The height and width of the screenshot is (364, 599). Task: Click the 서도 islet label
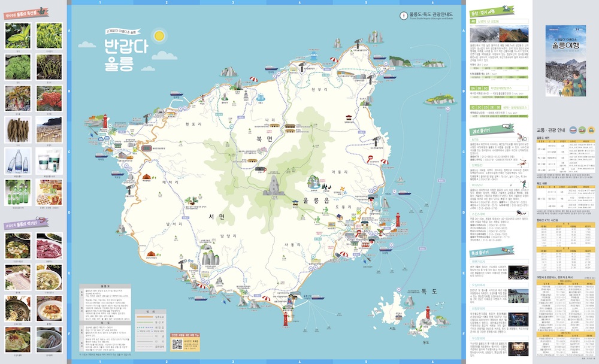[x=392, y=329]
